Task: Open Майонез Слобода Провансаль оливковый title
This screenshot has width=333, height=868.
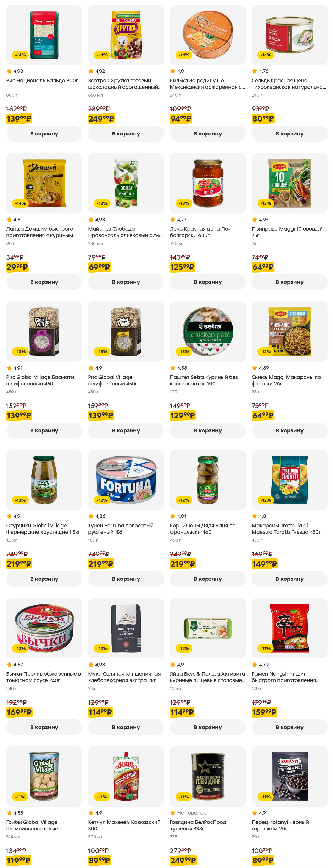Action: [126, 232]
